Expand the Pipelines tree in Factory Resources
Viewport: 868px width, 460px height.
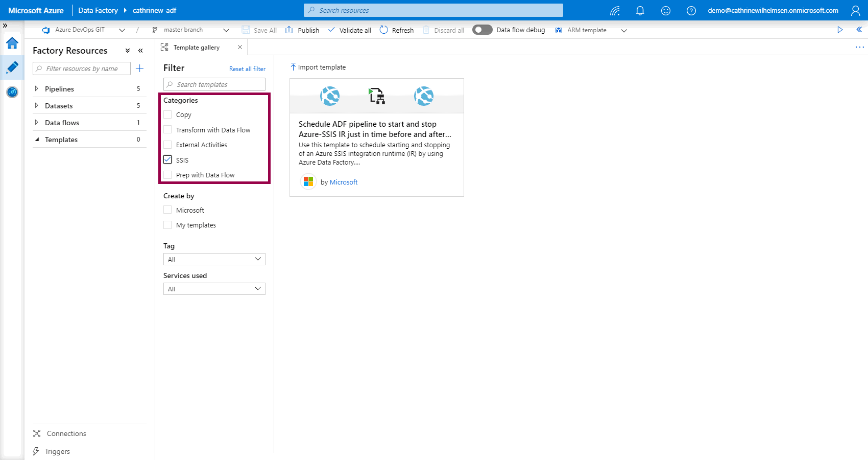coord(36,88)
